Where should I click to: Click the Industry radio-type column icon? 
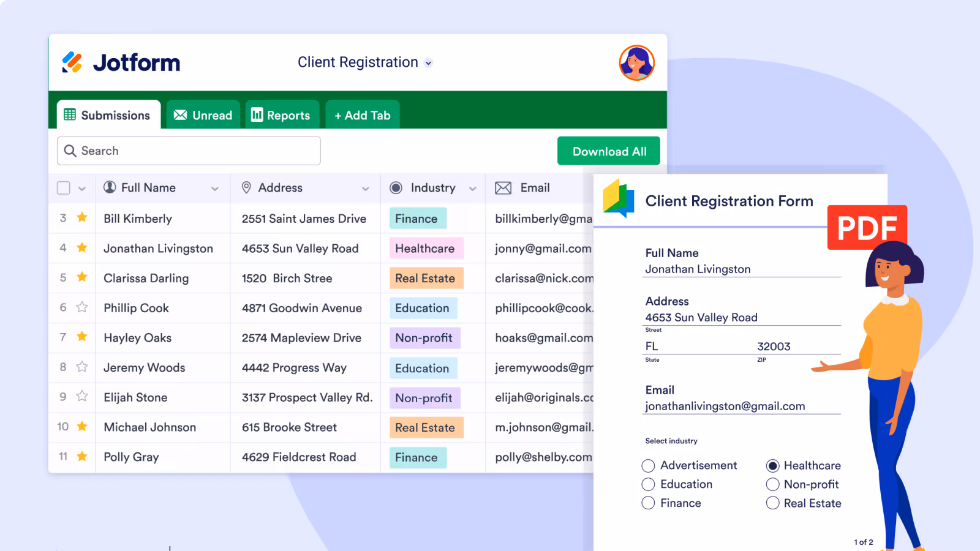pyautogui.click(x=396, y=188)
